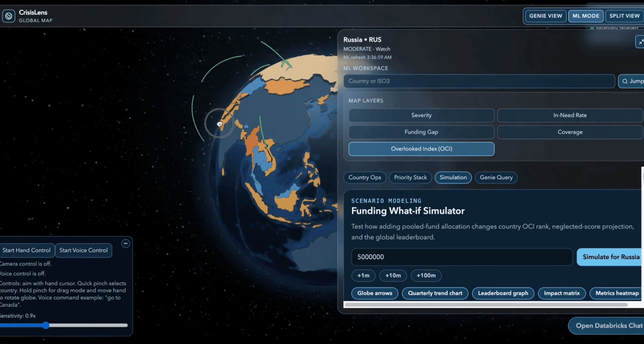This screenshot has height=344, width=644.
Task: Toggle the Funding Gap layer
Action: [421, 132]
